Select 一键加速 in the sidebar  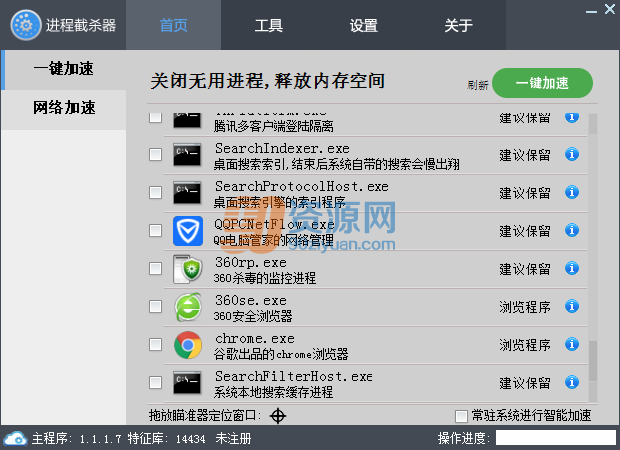(64, 70)
